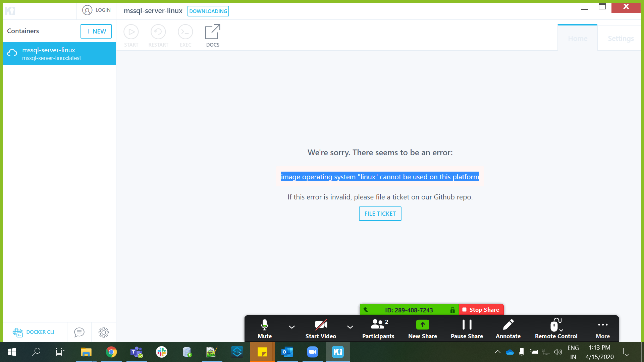Viewport: 644px width, 362px height.
Task: Select the mssql-server-linux container in sidebar
Action: (x=59, y=54)
